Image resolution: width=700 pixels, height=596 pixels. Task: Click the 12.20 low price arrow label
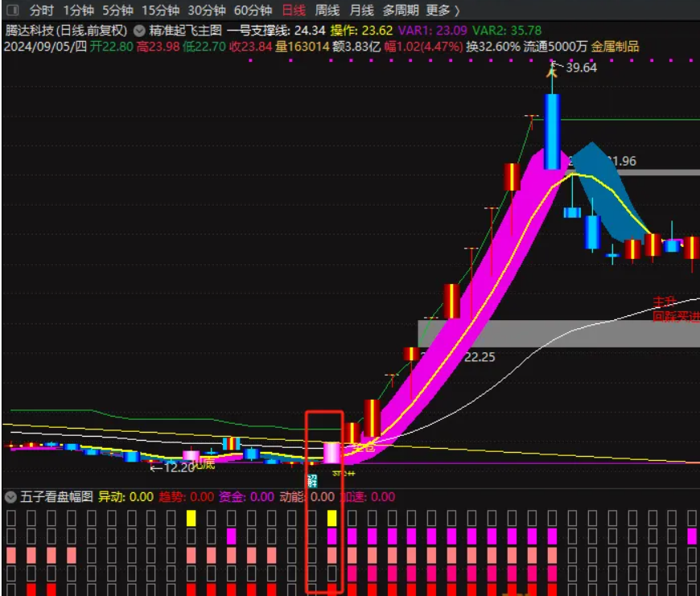click(x=172, y=467)
